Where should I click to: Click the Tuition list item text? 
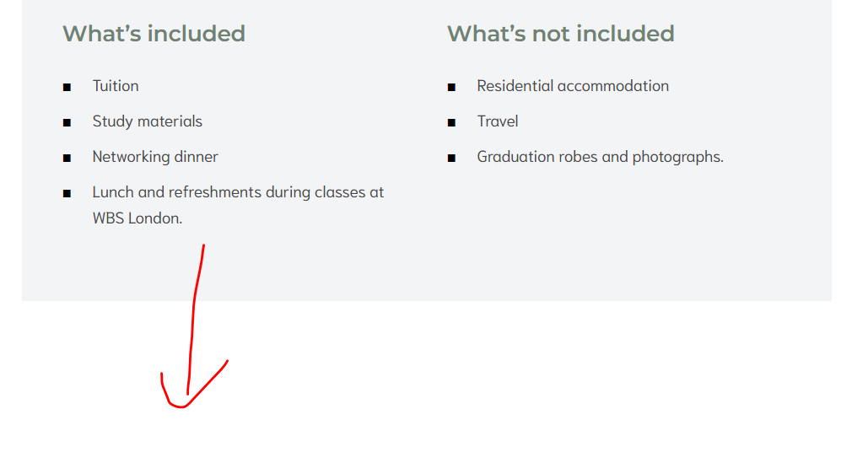pyautogui.click(x=116, y=86)
